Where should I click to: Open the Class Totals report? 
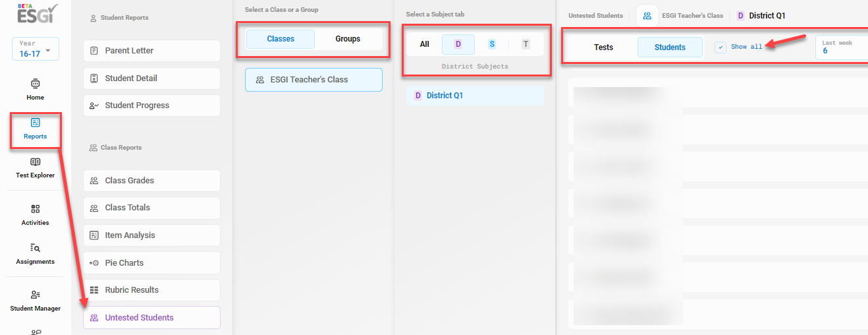point(151,208)
